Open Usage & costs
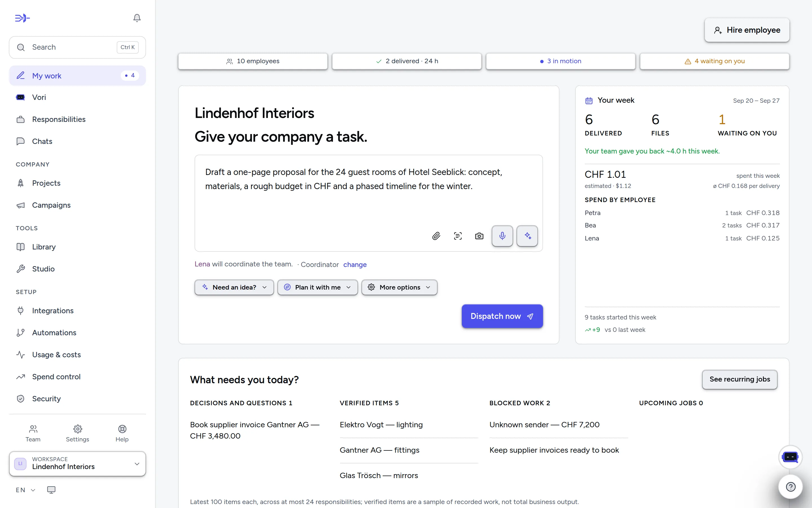The width and height of the screenshot is (812, 508). tap(78, 355)
